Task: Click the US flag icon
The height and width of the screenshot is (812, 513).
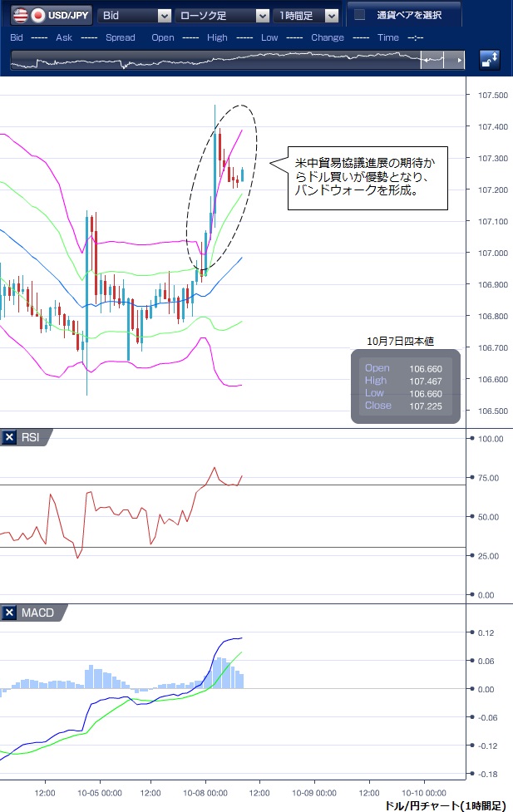Action: [18, 15]
